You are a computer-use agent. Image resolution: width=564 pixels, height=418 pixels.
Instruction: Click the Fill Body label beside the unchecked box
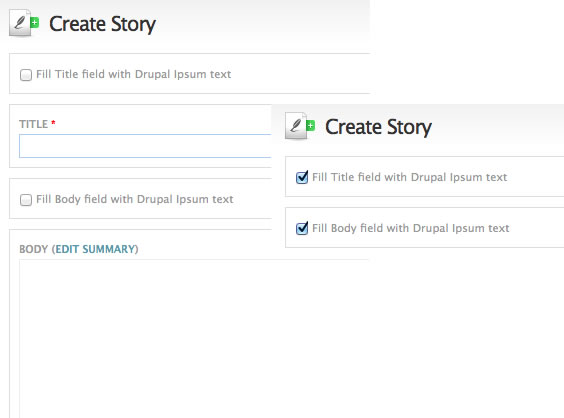[135, 199]
